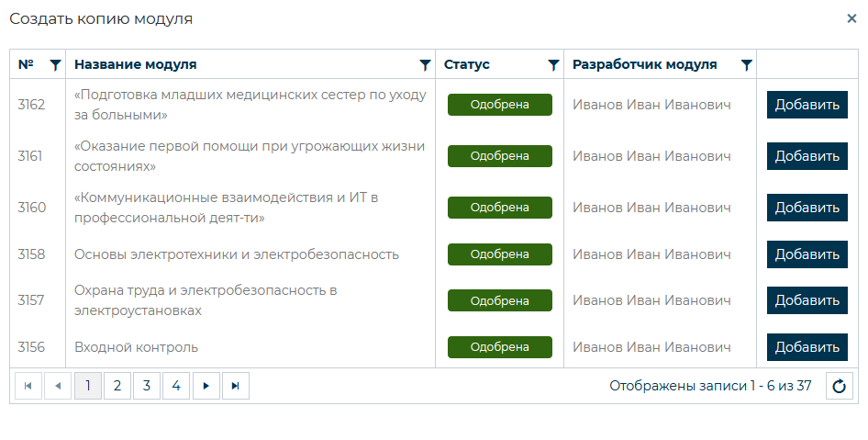The image size is (868, 440).
Task: Go to first page of results
Action: click(28, 386)
